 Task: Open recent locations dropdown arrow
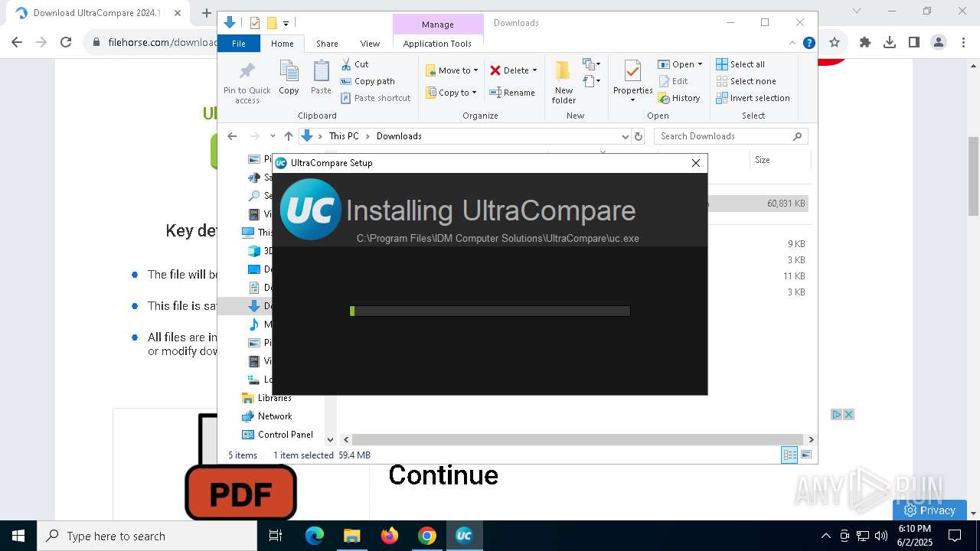point(272,136)
